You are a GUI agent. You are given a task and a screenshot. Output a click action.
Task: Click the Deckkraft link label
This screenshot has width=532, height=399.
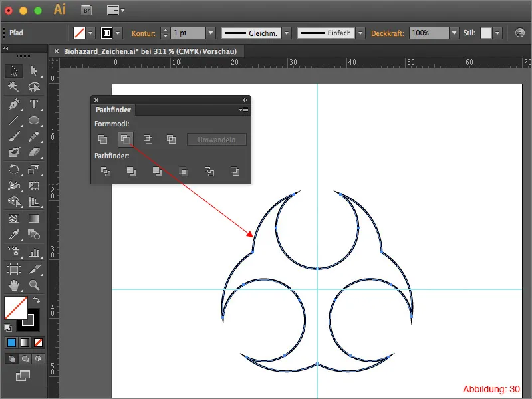coord(388,33)
